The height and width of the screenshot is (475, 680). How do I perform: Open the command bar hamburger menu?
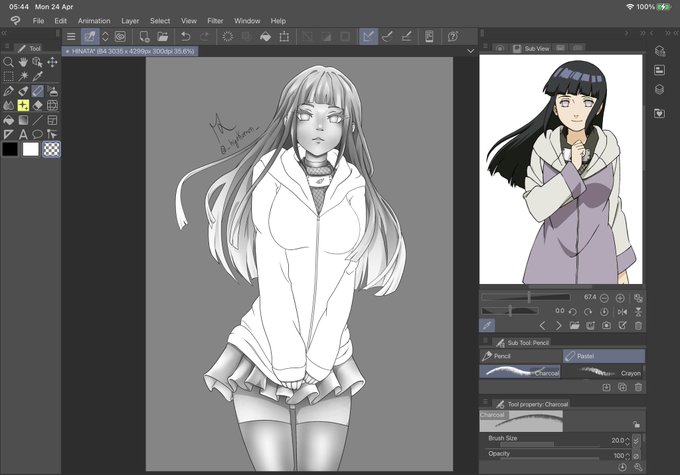(x=71, y=36)
